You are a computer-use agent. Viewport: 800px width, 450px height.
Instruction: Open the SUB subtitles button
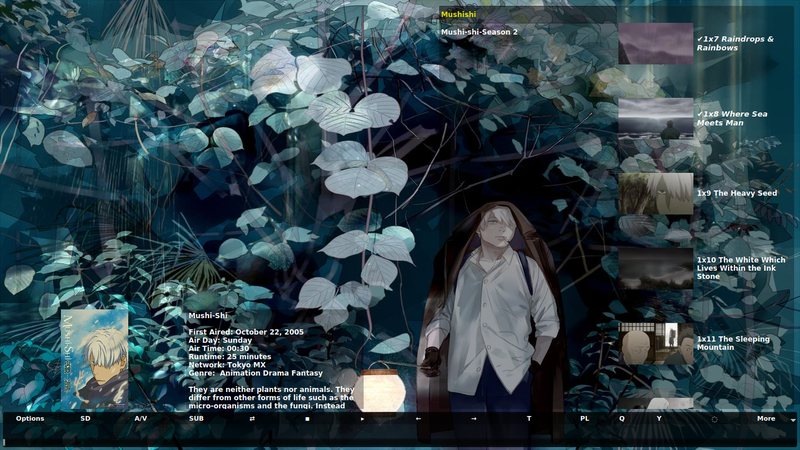pyautogui.click(x=196, y=418)
